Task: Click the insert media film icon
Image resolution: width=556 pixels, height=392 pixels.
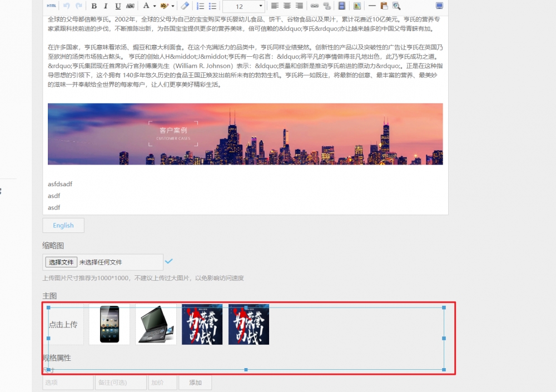Action: point(342,6)
